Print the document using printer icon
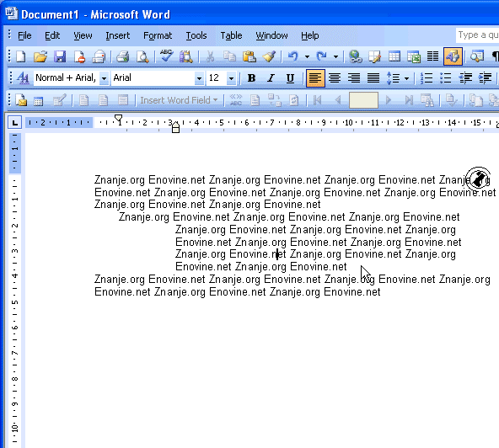Screen dimensions: 499x448 click(122, 57)
